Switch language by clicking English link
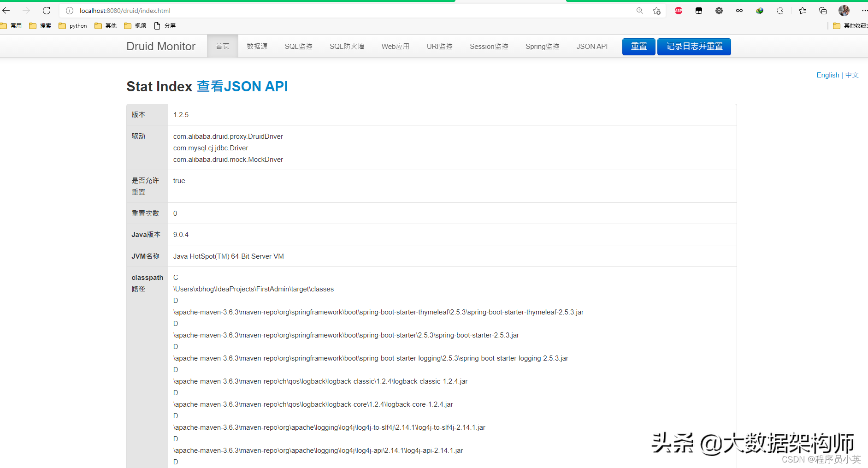Screen dimensions: 868x468 tap(827, 75)
